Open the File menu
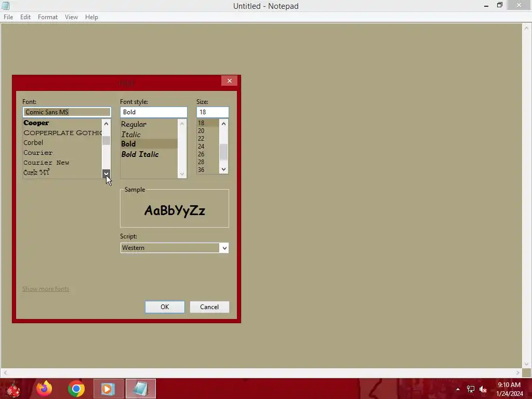Screen dimensions: 532x399 (8, 17)
